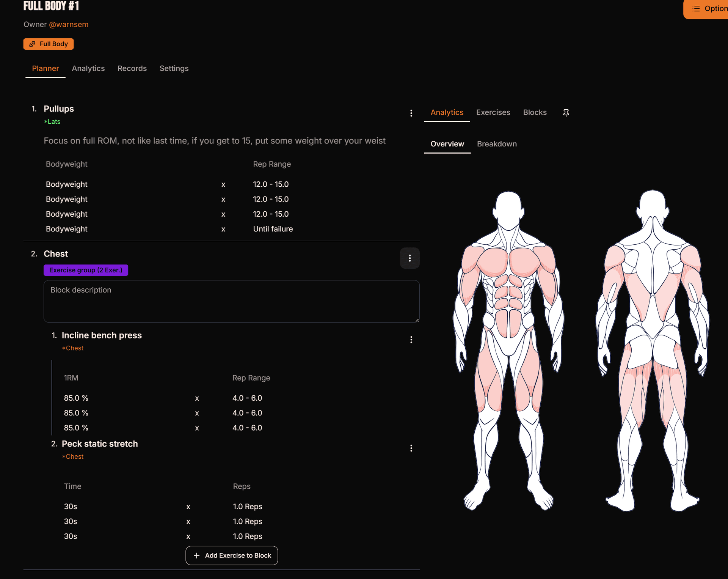The height and width of the screenshot is (579, 728).
Task: Click the list icon inside the Options button
Action: (695, 8)
